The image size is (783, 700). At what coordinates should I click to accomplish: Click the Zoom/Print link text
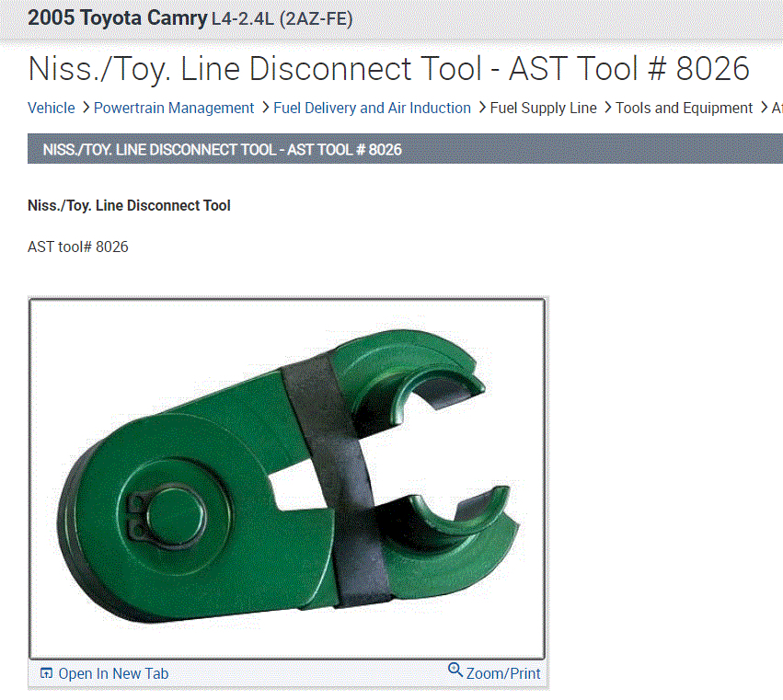(x=503, y=673)
